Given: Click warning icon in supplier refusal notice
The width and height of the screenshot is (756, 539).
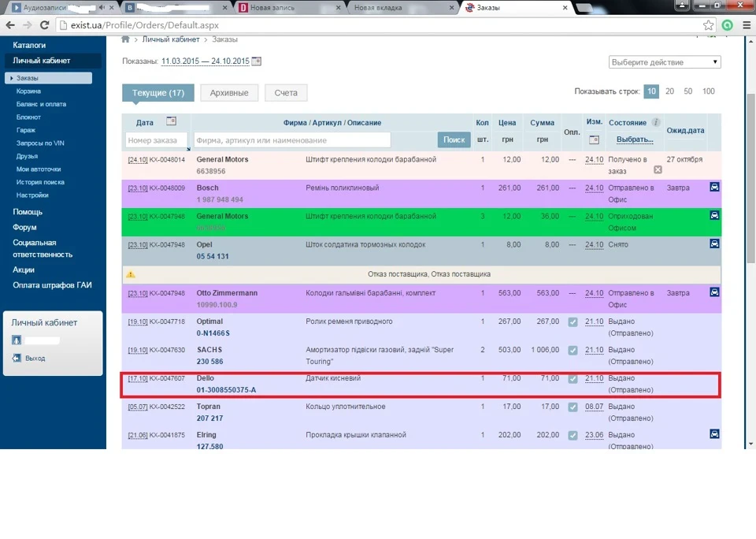Looking at the screenshot, I should [130, 274].
